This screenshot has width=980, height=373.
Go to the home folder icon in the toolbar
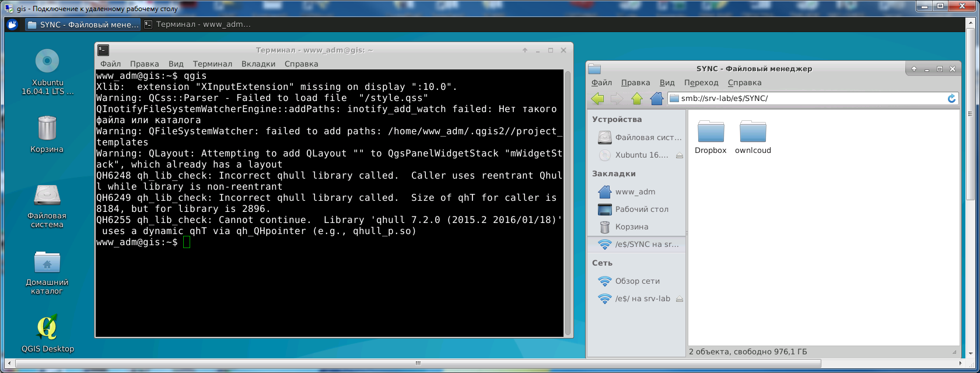click(657, 99)
